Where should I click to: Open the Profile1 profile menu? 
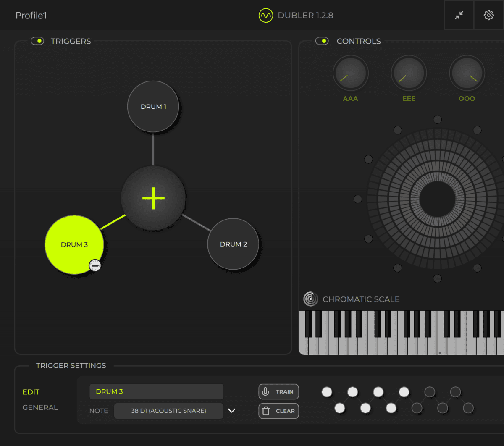click(x=31, y=16)
